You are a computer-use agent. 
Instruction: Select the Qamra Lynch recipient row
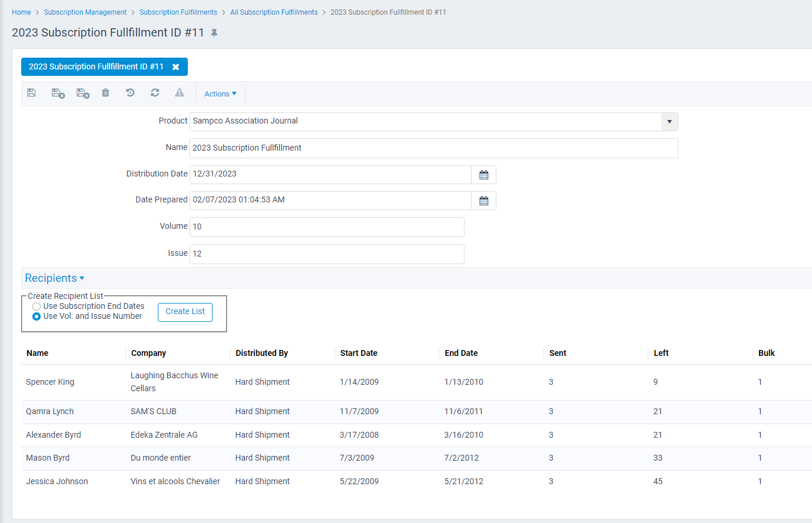tap(416, 412)
